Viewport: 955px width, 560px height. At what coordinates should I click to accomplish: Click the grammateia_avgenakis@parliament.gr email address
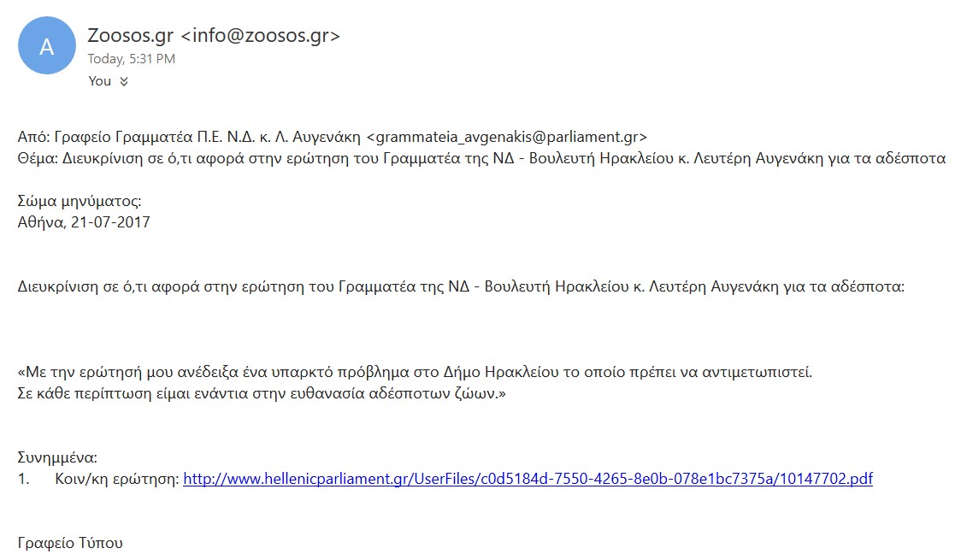[507, 137]
